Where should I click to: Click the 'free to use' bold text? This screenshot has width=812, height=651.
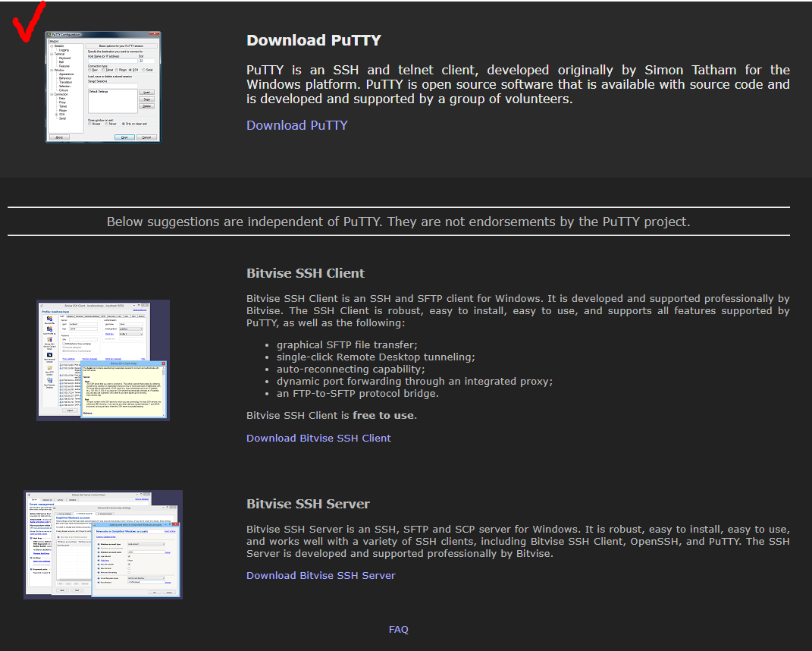383,415
